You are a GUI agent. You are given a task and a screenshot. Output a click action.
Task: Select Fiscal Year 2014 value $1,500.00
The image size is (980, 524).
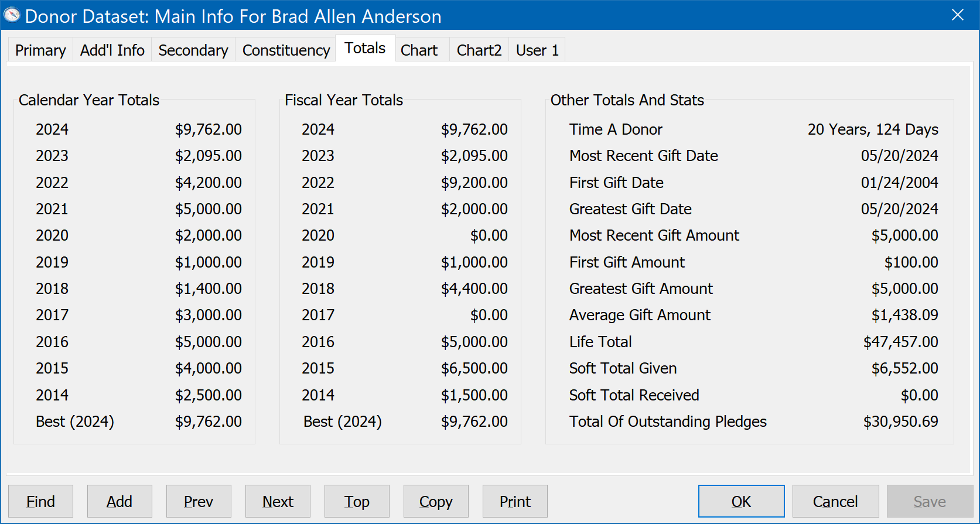coord(474,395)
